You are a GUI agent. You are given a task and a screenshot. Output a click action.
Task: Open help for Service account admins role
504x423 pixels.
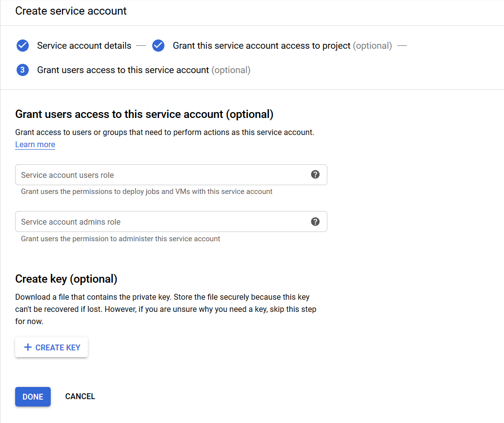(x=315, y=222)
